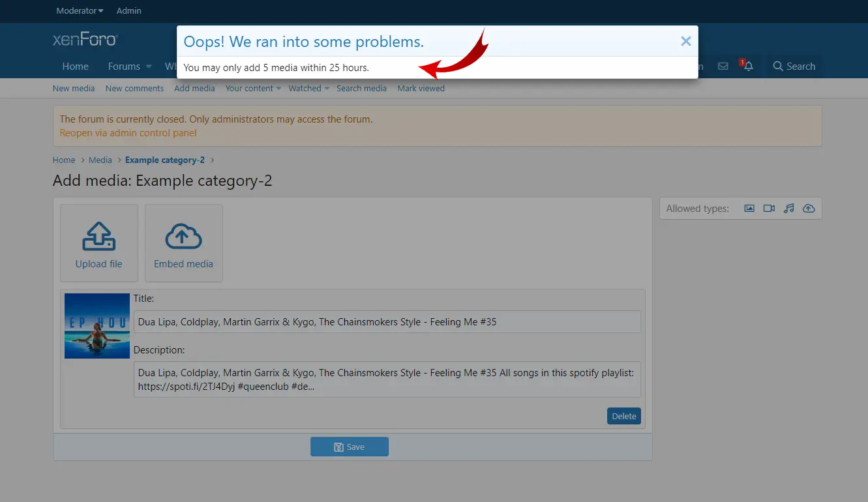Click the image allowed type icon
Image resolution: width=868 pixels, height=502 pixels.
[x=749, y=209]
